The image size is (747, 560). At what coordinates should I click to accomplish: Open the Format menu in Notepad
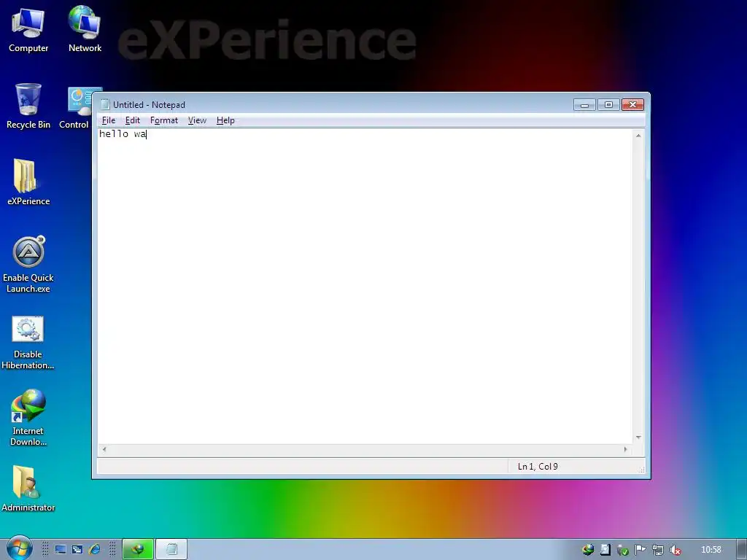click(164, 120)
